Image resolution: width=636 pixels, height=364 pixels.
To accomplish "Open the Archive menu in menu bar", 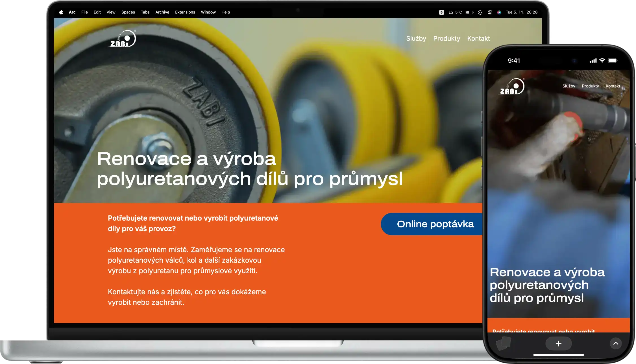I will pyautogui.click(x=162, y=12).
